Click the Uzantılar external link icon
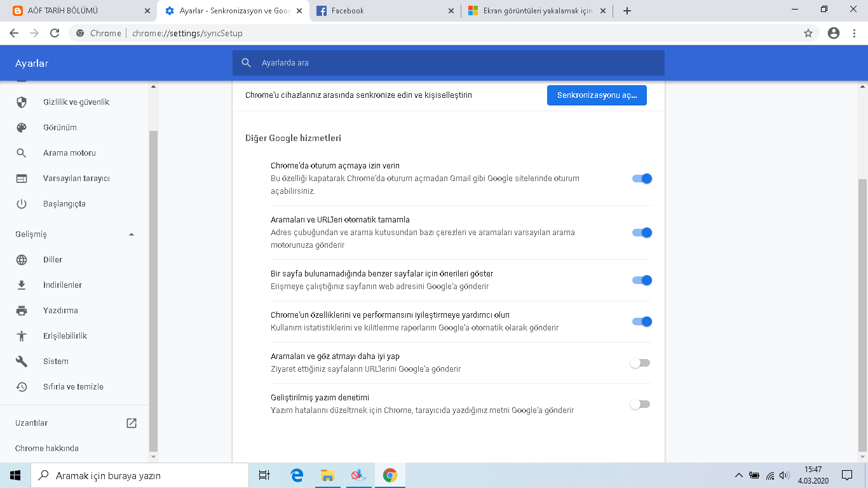This screenshot has height=488, width=868. 132,423
